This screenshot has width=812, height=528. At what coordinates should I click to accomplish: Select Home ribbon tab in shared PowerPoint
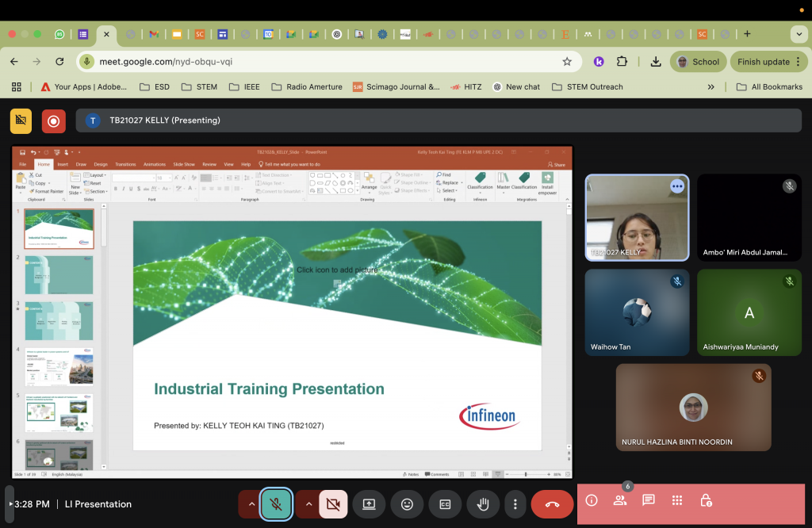[44, 164]
